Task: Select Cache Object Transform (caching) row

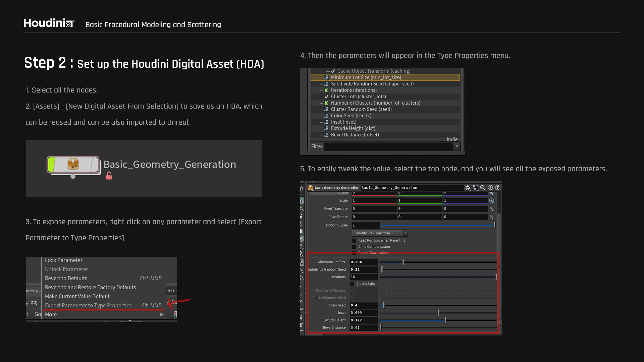Action: click(x=385, y=71)
